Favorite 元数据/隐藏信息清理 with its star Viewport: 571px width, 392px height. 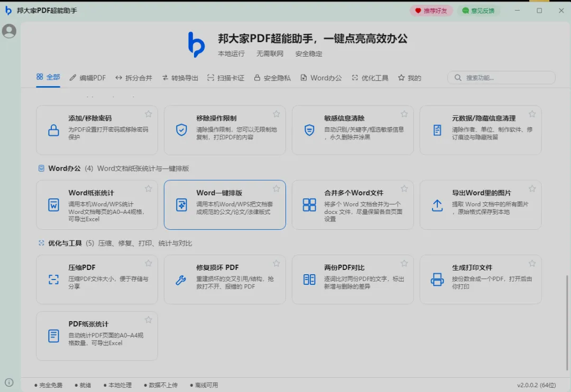532,114
